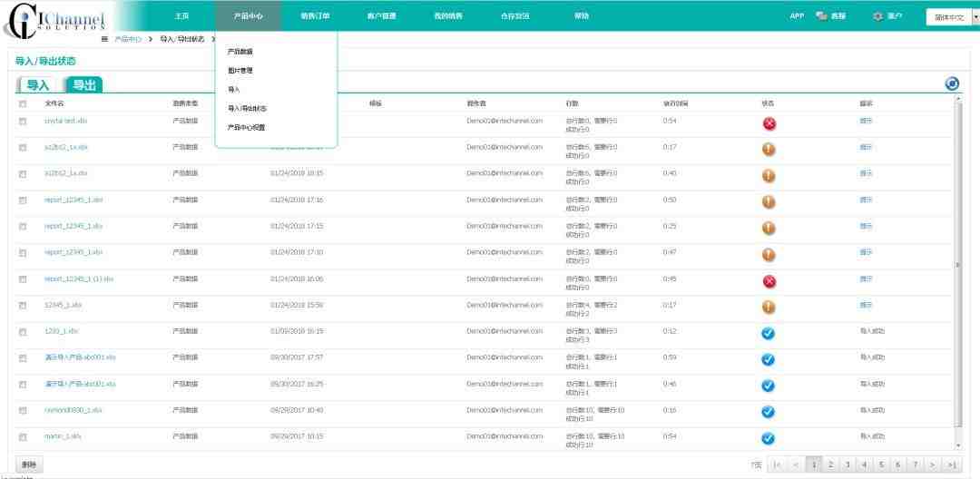Choose 产品数据 from the dropdown menu

[240, 52]
